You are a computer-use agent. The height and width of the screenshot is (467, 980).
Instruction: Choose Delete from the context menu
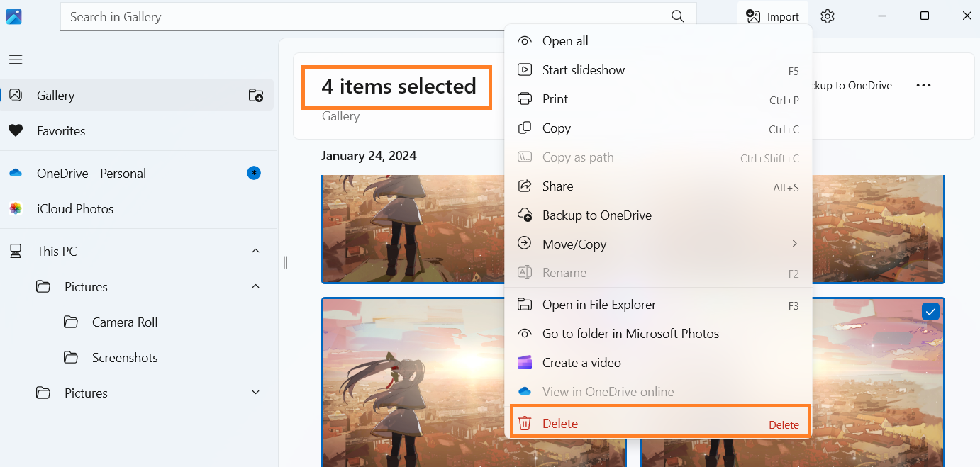pos(560,424)
